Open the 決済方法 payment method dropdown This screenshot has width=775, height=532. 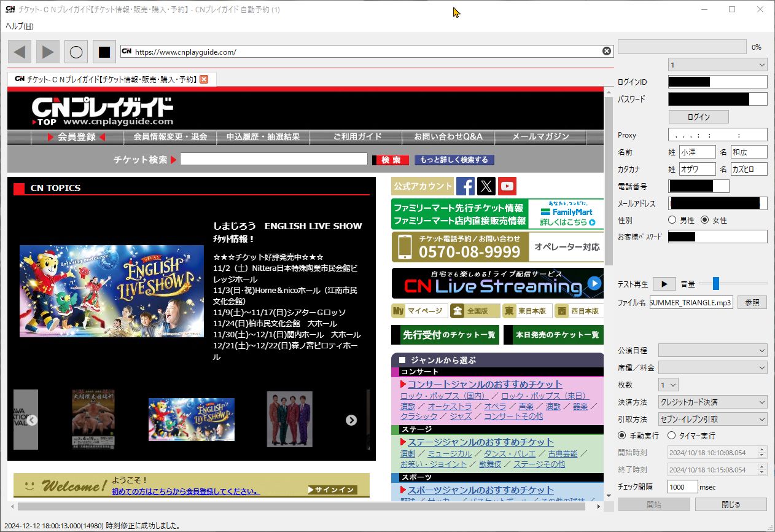pyautogui.click(x=712, y=402)
